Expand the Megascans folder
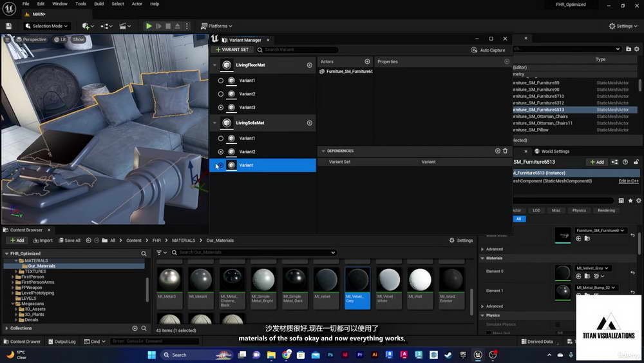The image size is (644, 363). point(13,304)
